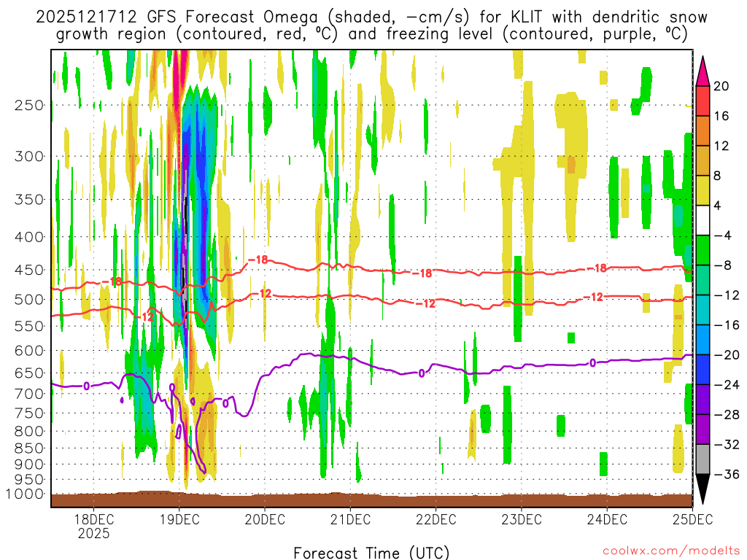Click the 850 pressure level label
This screenshot has width=747, height=560.
pyautogui.click(x=29, y=448)
